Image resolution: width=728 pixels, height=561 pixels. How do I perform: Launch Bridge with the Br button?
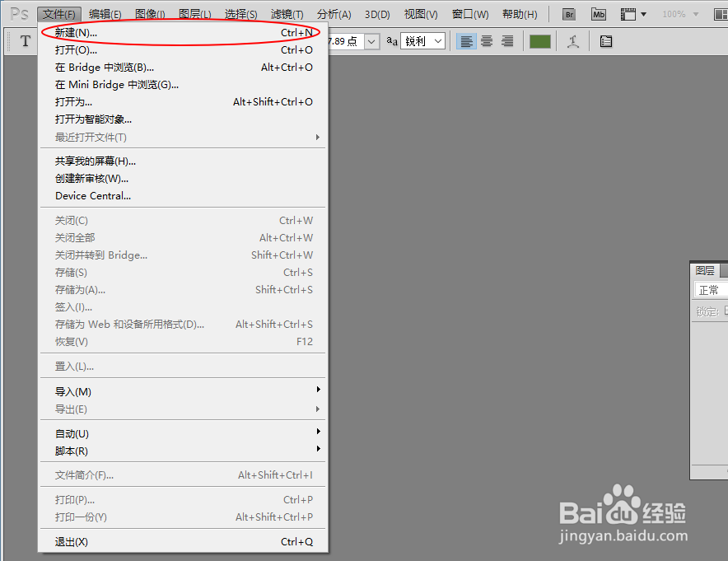[x=569, y=14]
